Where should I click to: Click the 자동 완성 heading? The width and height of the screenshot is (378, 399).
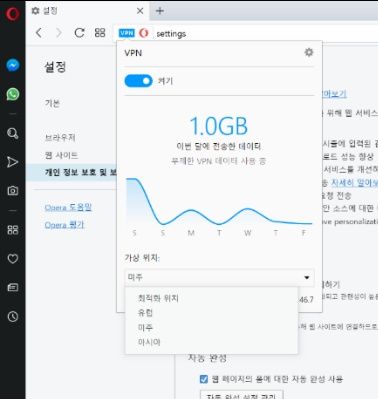(x=207, y=358)
